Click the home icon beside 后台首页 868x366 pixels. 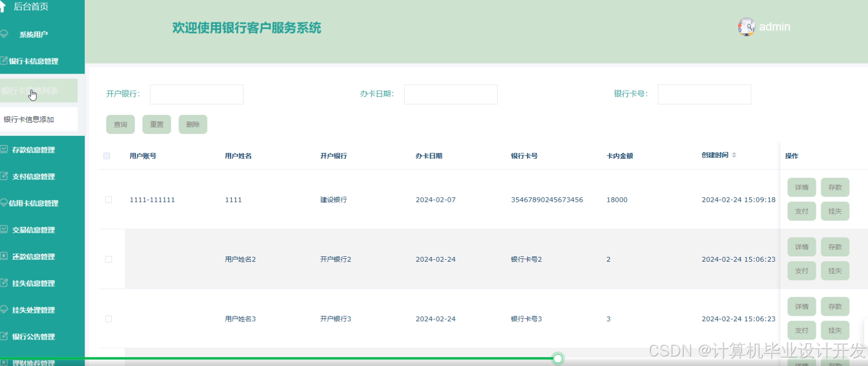pyautogui.click(x=2, y=6)
